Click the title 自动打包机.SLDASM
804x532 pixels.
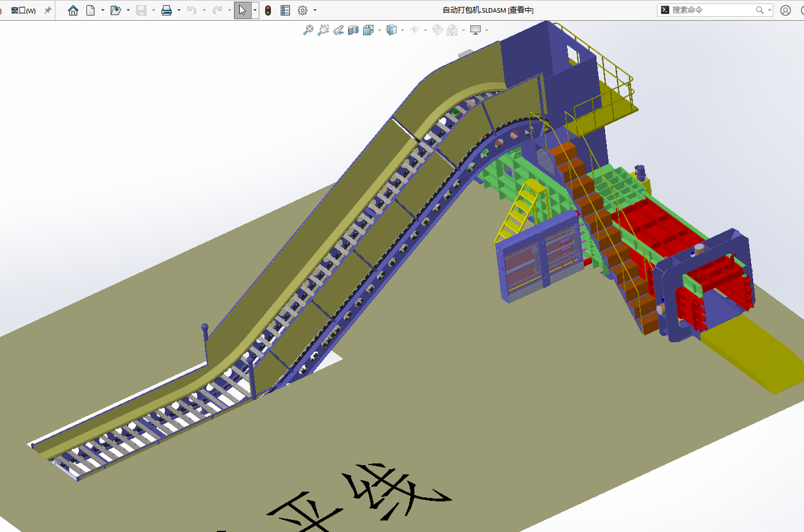tap(474, 10)
